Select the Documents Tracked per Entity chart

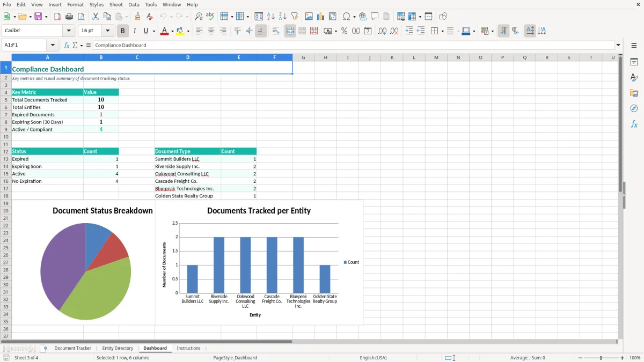[x=259, y=263]
